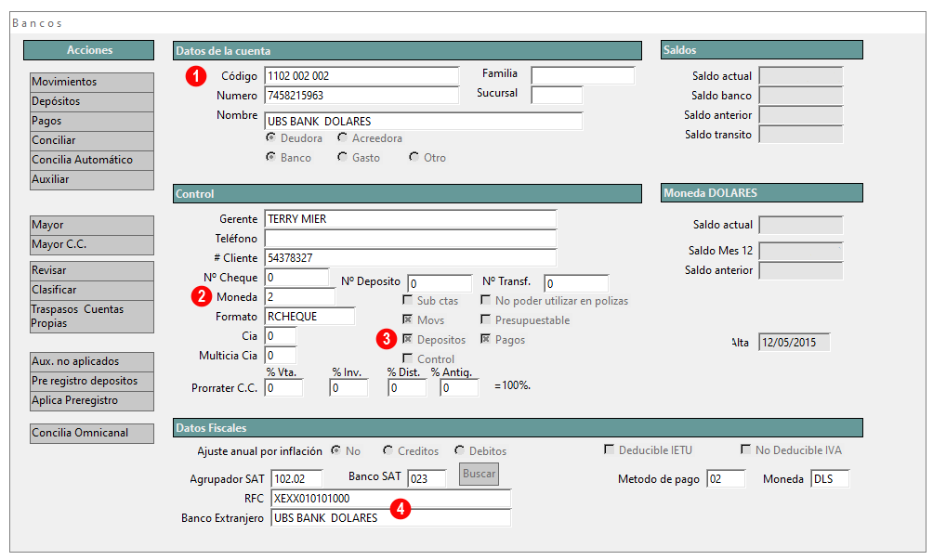Toggle the Movs checkbox
The width and height of the screenshot is (933, 560).
pyautogui.click(x=408, y=319)
